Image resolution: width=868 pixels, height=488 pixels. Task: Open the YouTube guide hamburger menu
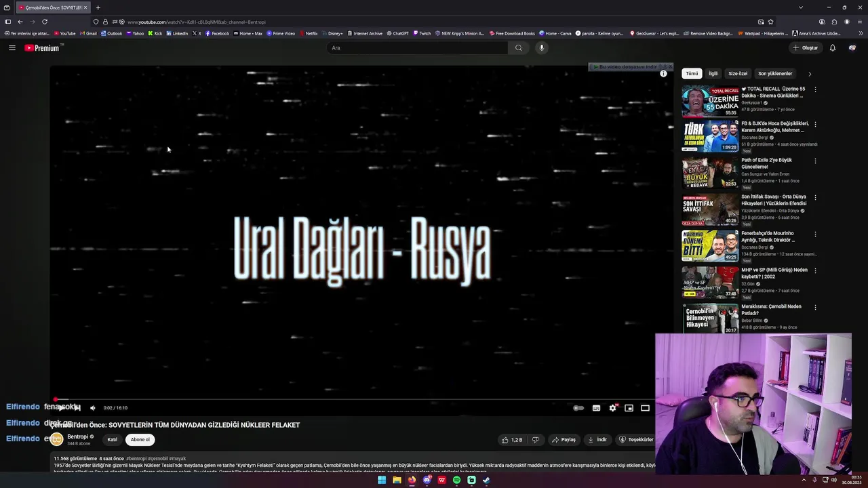pyautogui.click(x=12, y=47)
